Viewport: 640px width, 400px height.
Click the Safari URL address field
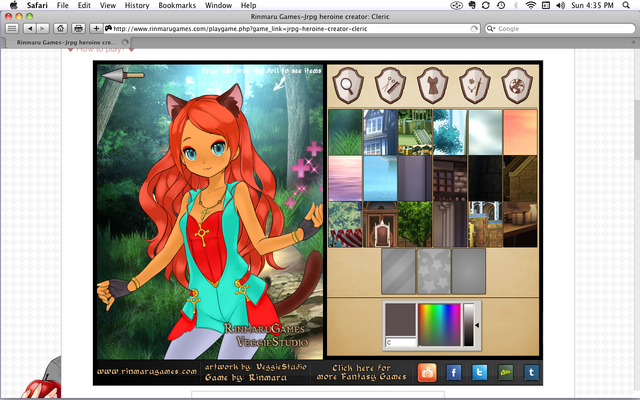point(291,29)
